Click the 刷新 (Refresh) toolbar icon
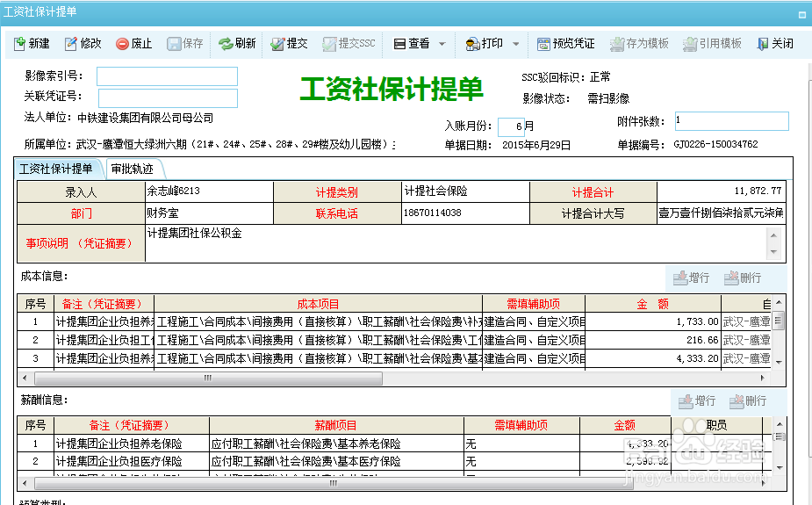 [x=226, y=44]
